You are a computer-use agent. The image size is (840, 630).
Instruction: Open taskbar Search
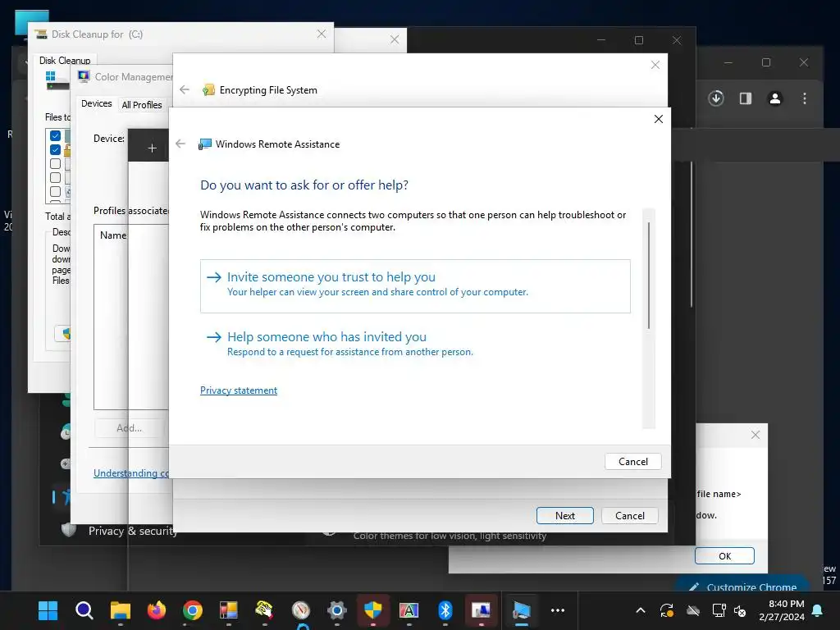point(84,609)
